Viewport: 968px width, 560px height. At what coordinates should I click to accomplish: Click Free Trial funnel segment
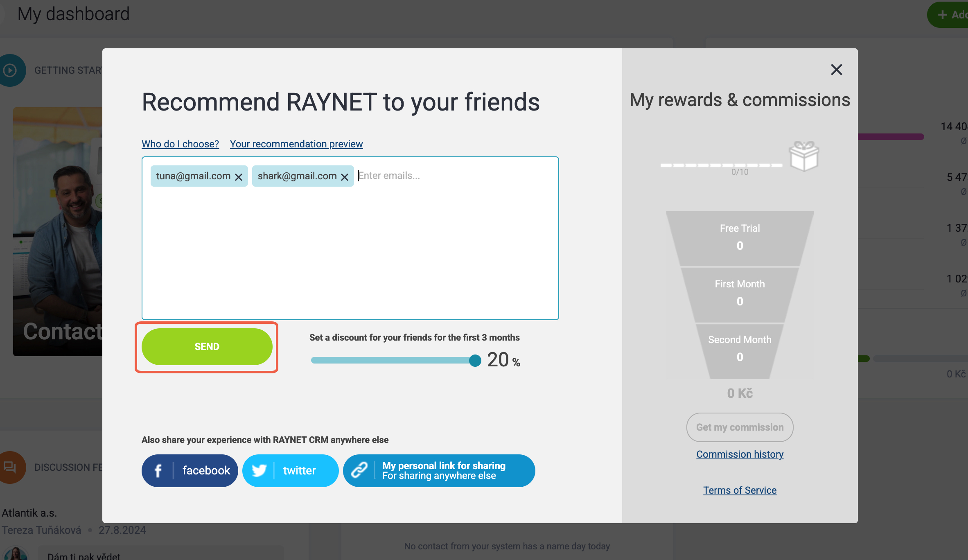(x=740, y=238)
